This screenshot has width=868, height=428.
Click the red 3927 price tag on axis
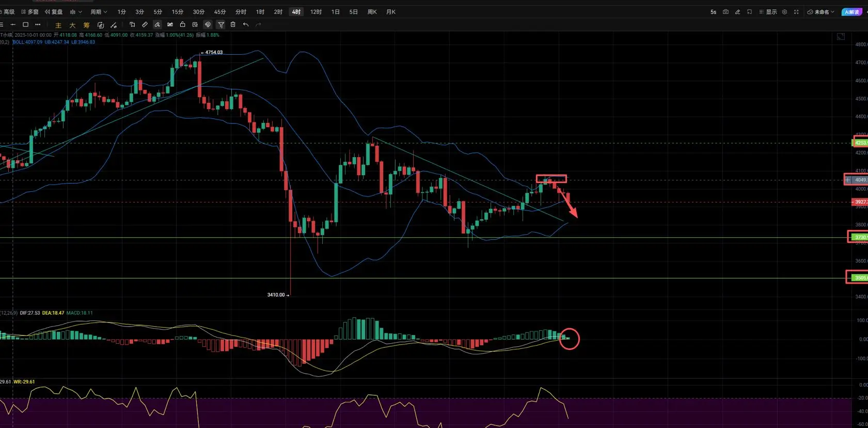[x=860, y=202]
